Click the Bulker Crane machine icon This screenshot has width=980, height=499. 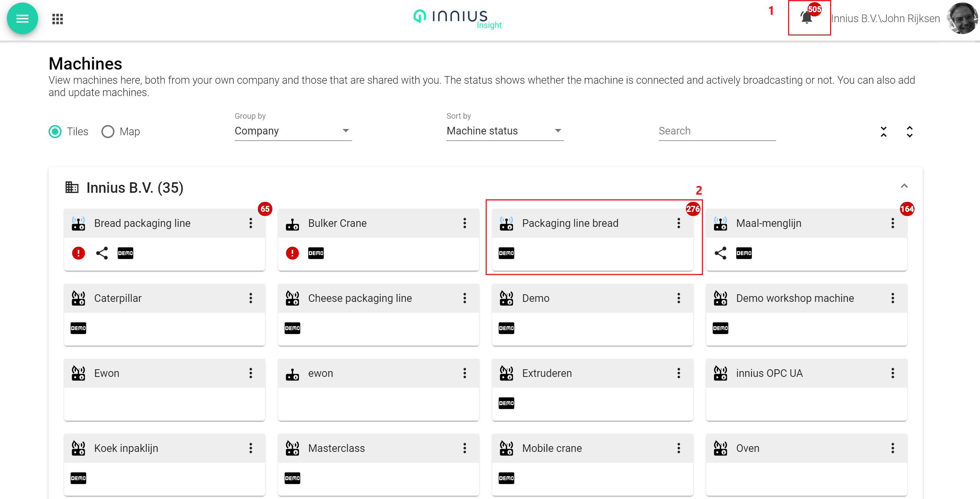point(292,225)
